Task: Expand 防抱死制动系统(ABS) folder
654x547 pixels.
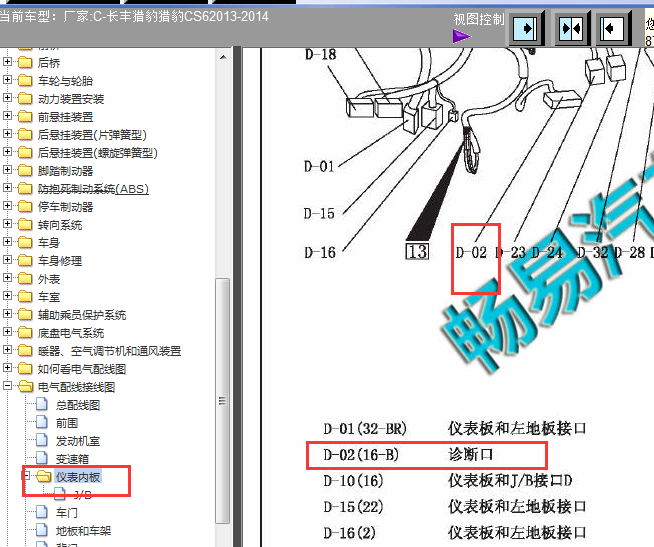Action: coord(7,187)
